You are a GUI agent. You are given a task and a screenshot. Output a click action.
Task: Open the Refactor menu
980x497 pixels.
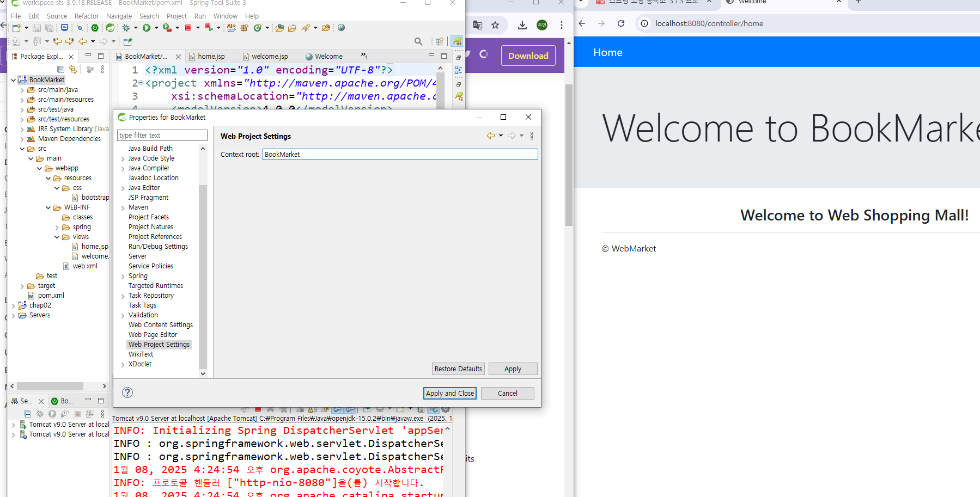(x=87, y=16)
